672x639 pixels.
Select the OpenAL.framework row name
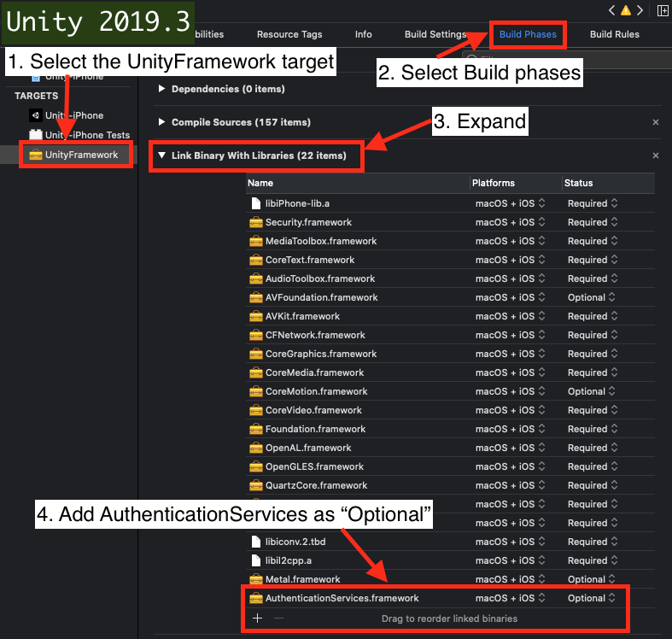308,448
